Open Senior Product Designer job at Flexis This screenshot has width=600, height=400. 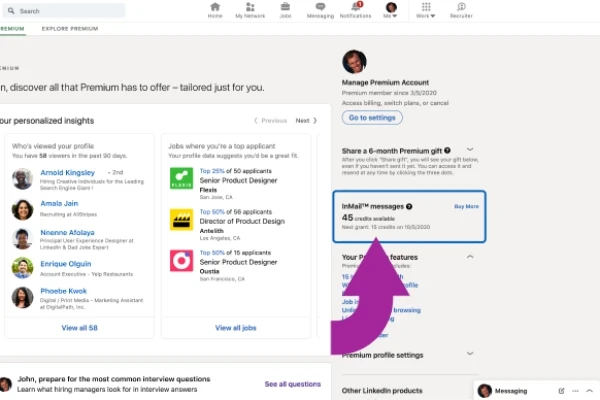coord(238,180)
